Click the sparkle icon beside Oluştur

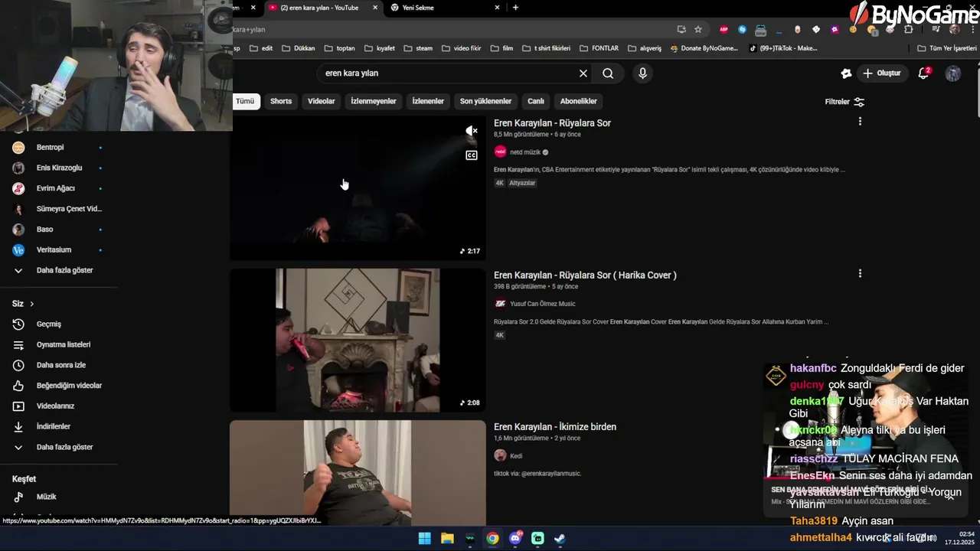[846, 73]
